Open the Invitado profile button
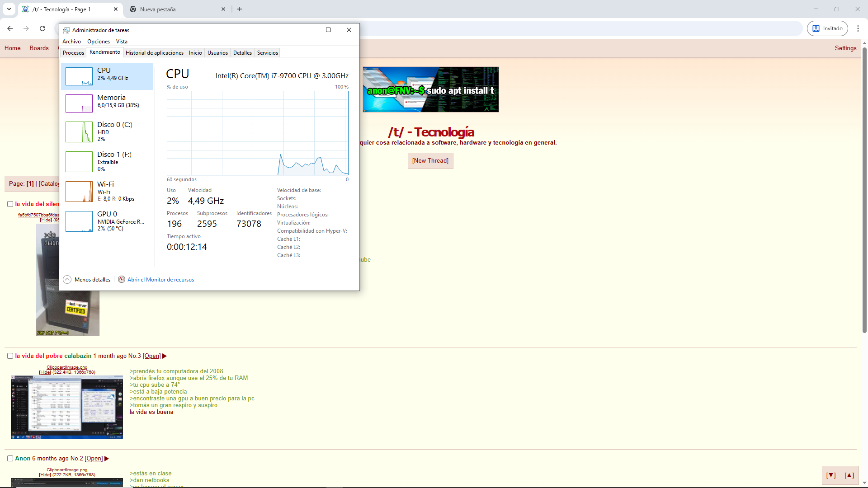868x488 pixels. point(827,28)
